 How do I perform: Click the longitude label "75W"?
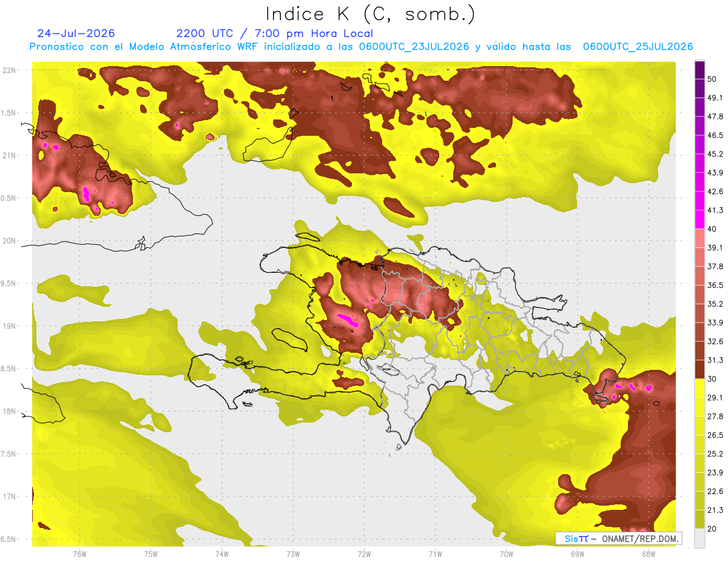(x=150, y=554)
